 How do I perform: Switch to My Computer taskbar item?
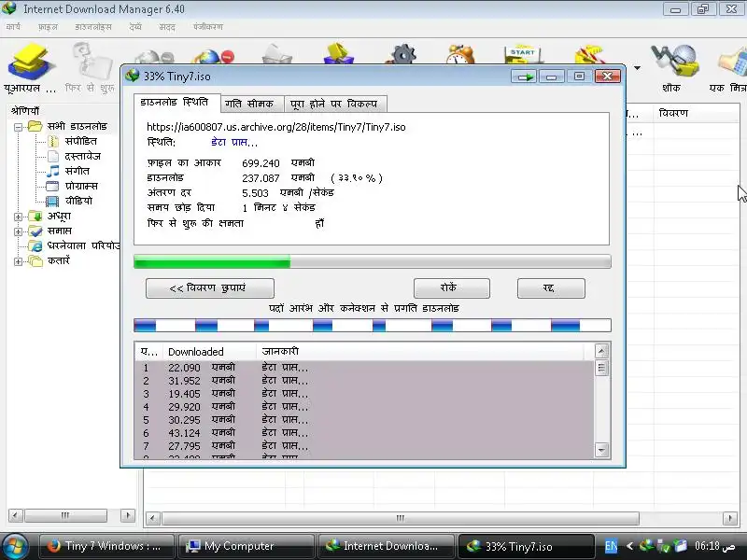245,546
